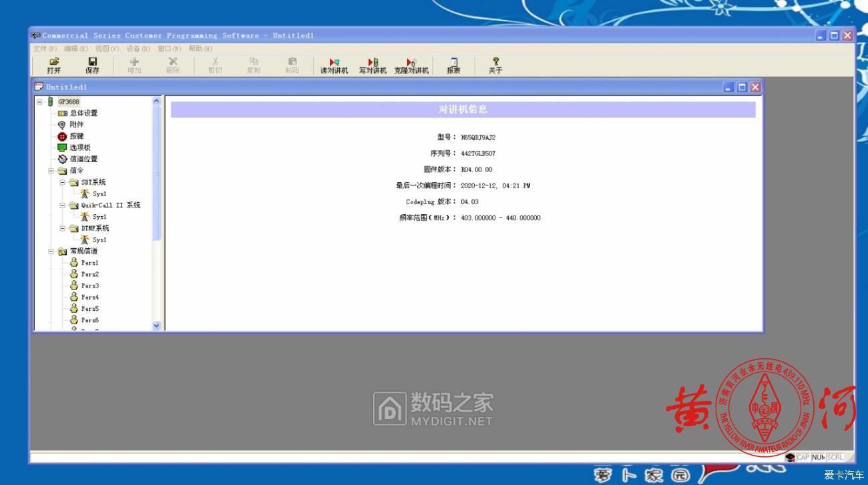Click the 选项板 (Option Board) icon
868x485 pixels.
[x=61, y=147]
